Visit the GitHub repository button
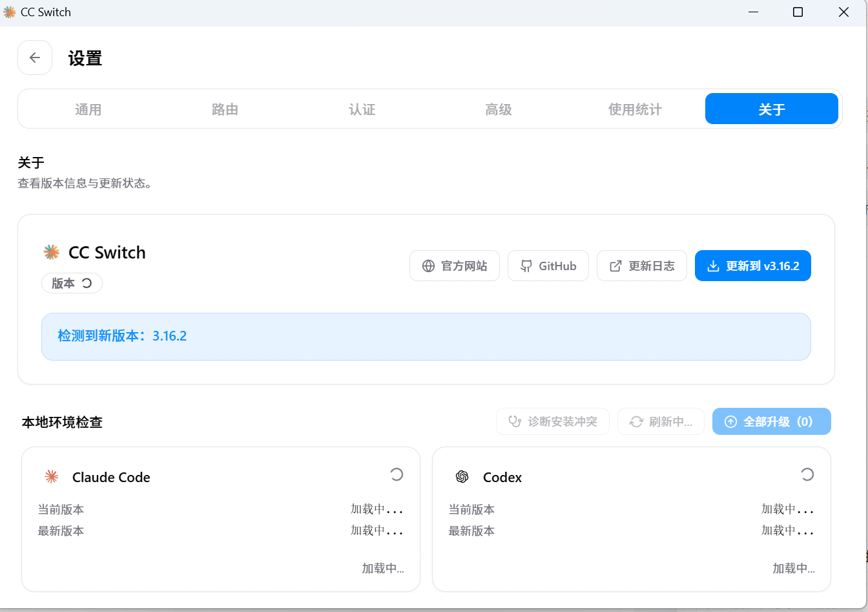868x612 pixels. [548, 266]
